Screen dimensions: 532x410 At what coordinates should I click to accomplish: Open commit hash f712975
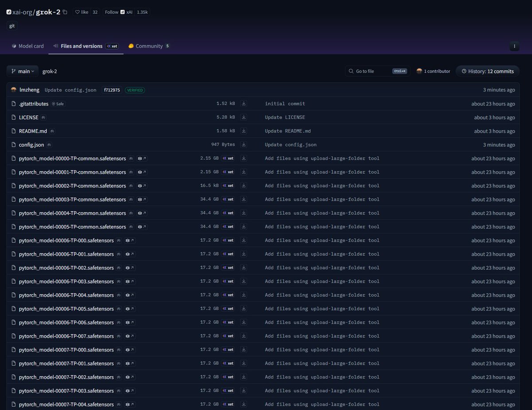click(112, 90)
